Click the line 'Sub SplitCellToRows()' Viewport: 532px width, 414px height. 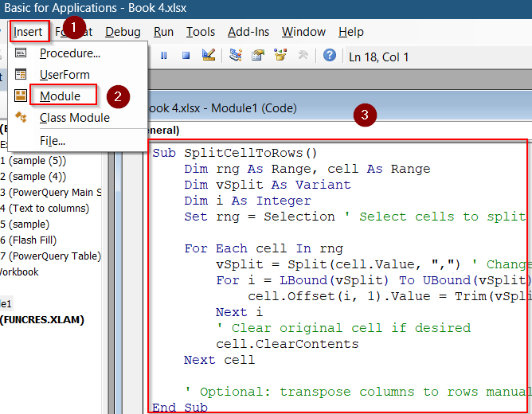234,153
